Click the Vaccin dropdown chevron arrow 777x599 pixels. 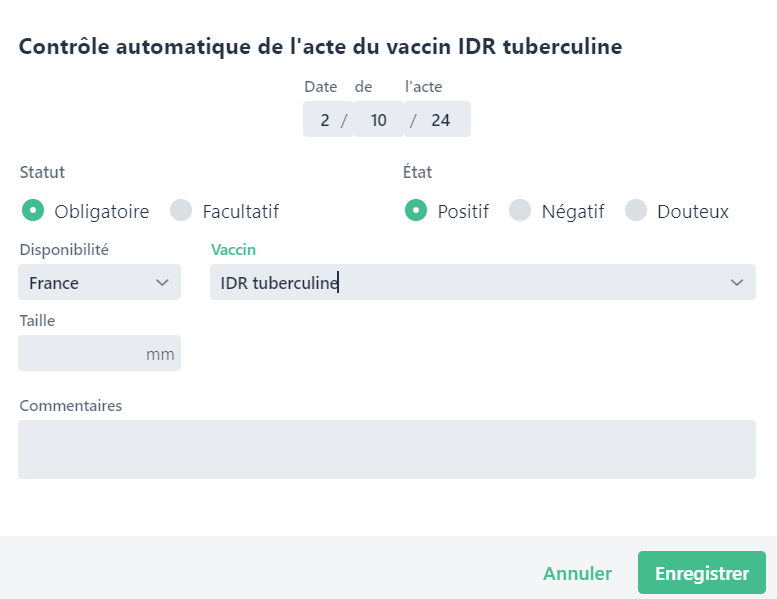point(737,283)
